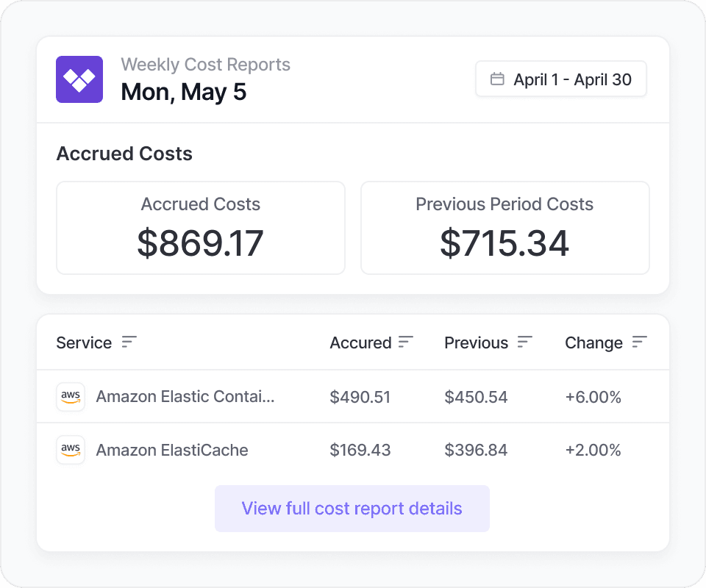Open the April 1 - April 30 date range
Screen dimensions: 706x588
(561, 79)
